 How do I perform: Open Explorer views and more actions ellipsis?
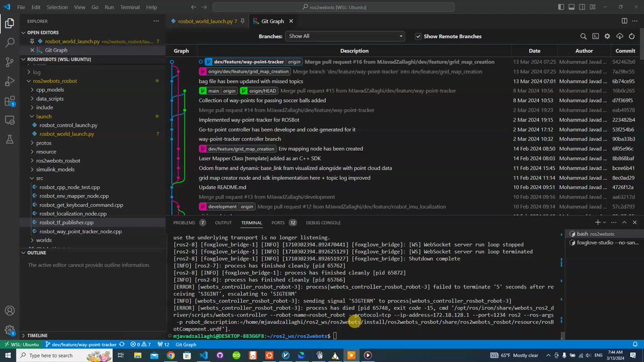click(156, 21)
